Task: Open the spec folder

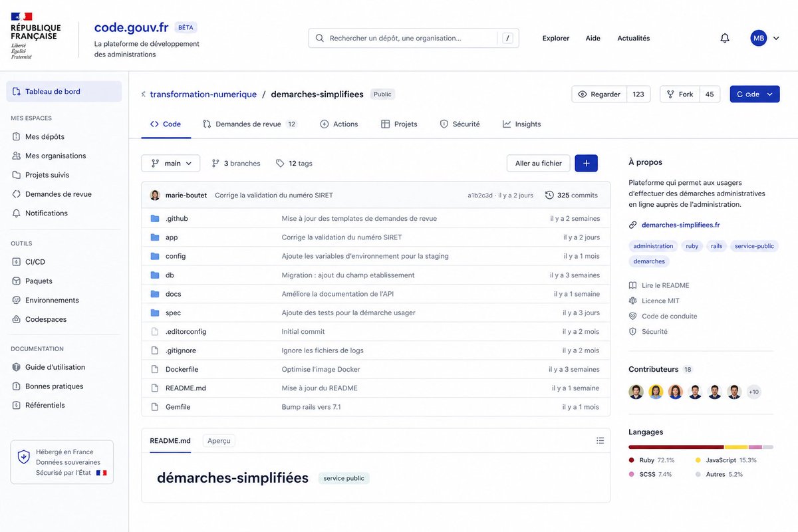Action: [x=173, y=313]
